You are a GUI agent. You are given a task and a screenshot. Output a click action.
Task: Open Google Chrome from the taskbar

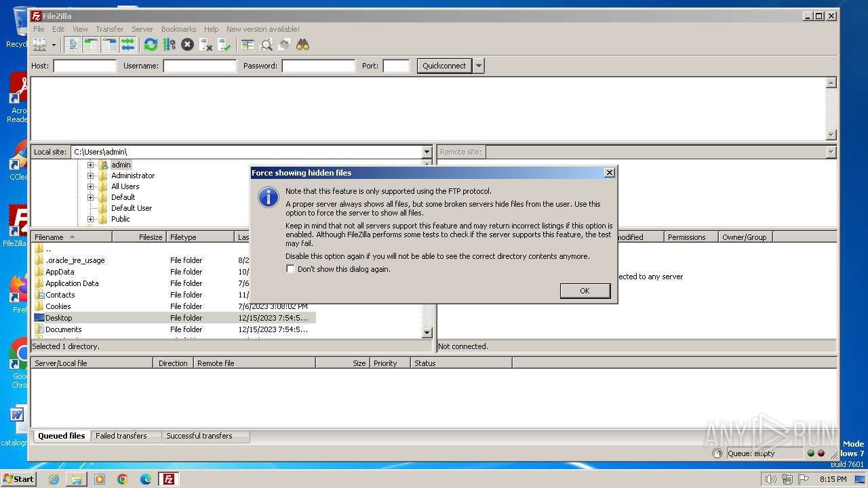(123, 479)
